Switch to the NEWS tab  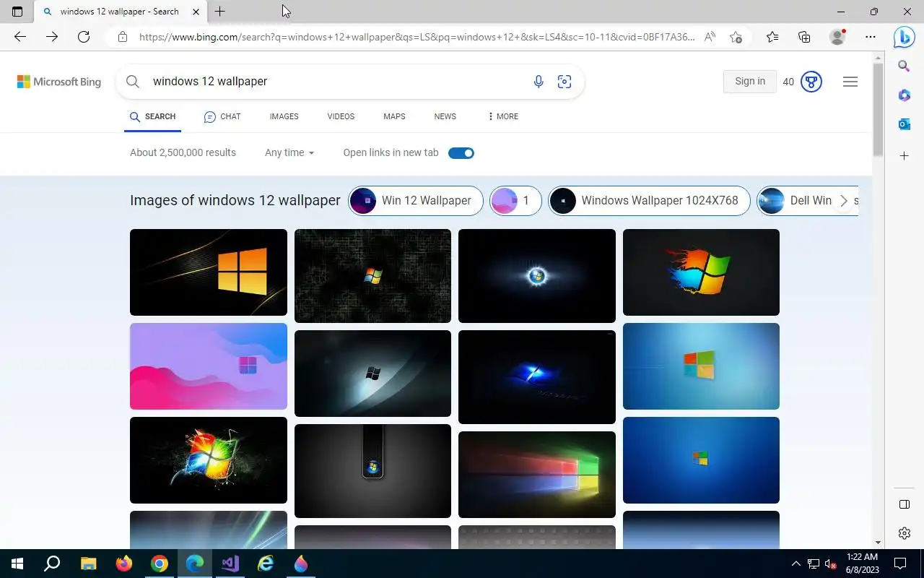[x=445, y=116]
